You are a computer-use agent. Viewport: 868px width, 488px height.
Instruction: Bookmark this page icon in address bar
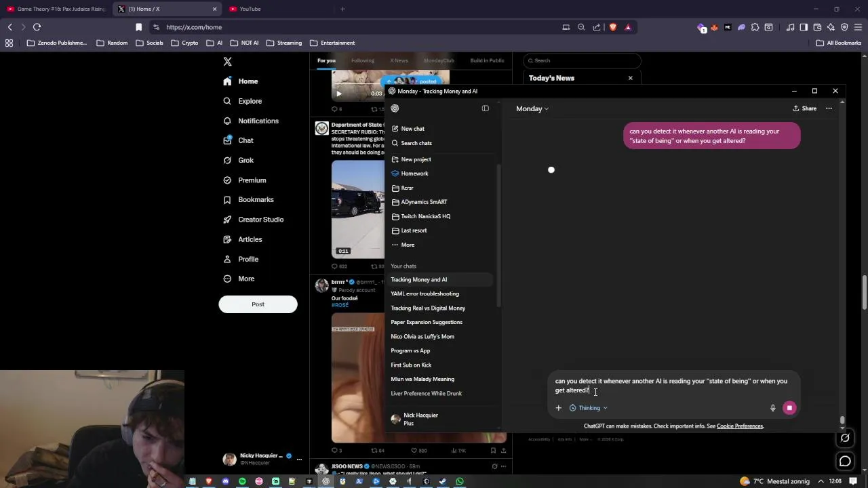pos(138,27)
